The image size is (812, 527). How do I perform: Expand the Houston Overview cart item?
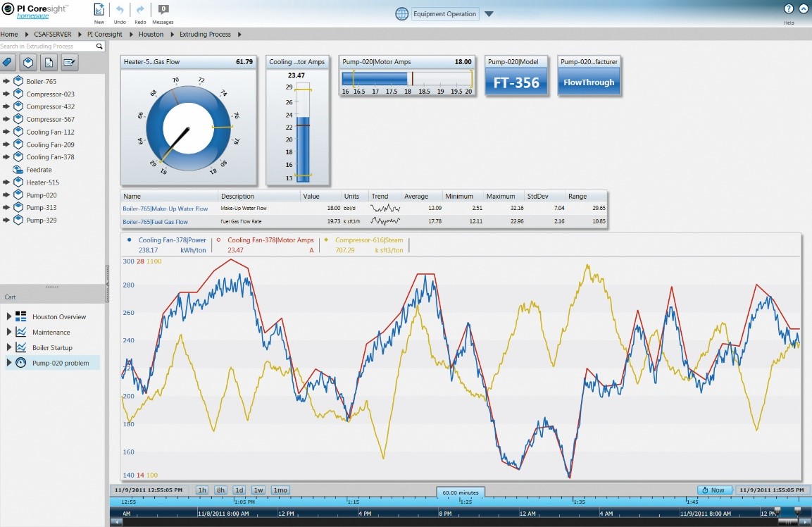click(x=9, y=316)
